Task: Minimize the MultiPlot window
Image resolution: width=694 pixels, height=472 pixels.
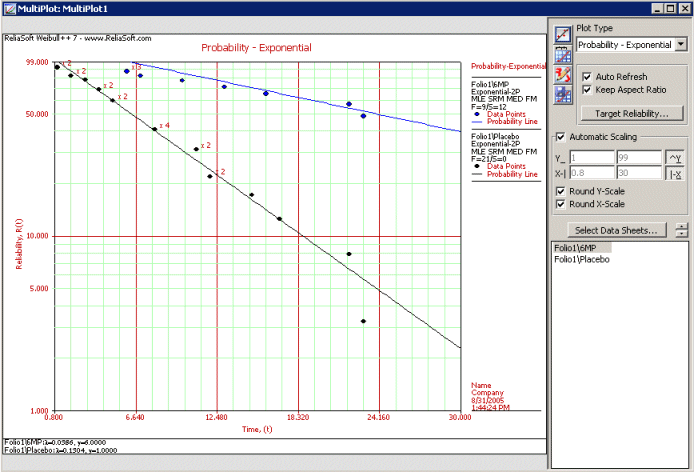Action: [659, 8]
